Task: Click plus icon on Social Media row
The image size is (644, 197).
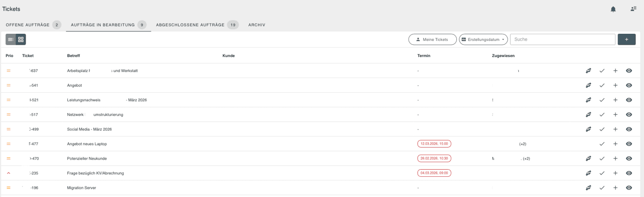Action: pyautogui.click(x=615, y=129)
